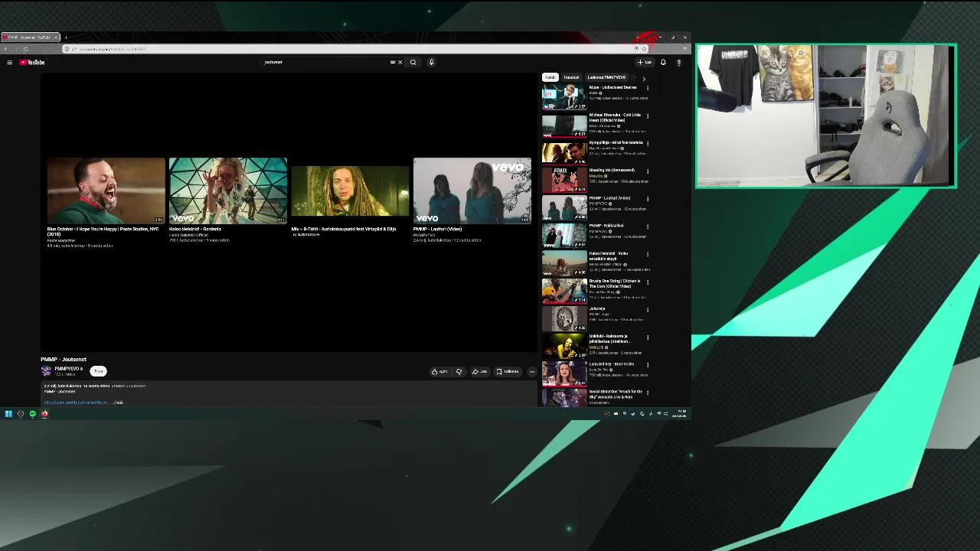Image resolution: width=980 pixels, height=551 pixels.
Task: Open more options for Kymppilinja video
Action: [x=648, y=143]
